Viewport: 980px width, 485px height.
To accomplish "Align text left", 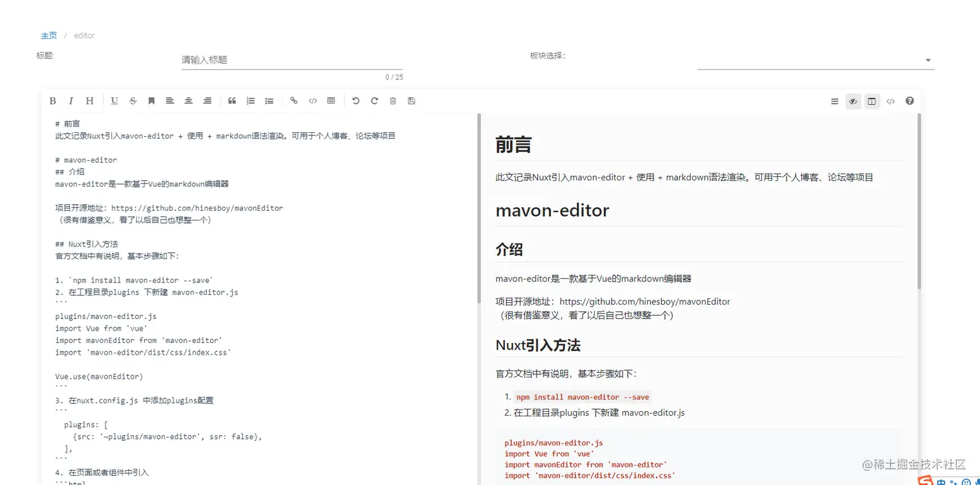I will (170, 101).
